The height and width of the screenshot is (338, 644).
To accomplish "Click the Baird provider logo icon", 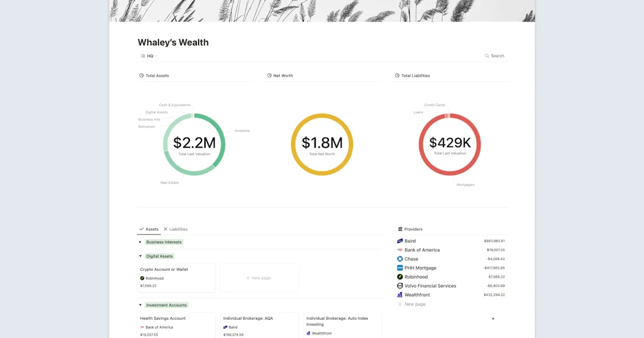I will [400, 241].
